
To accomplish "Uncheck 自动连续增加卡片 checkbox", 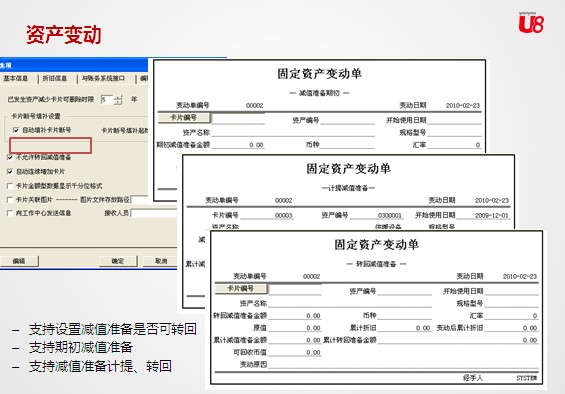I will [10, 172].
